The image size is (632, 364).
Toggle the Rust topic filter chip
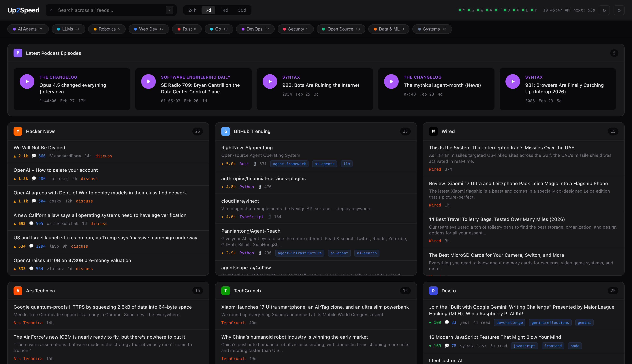tap(187, 29)
